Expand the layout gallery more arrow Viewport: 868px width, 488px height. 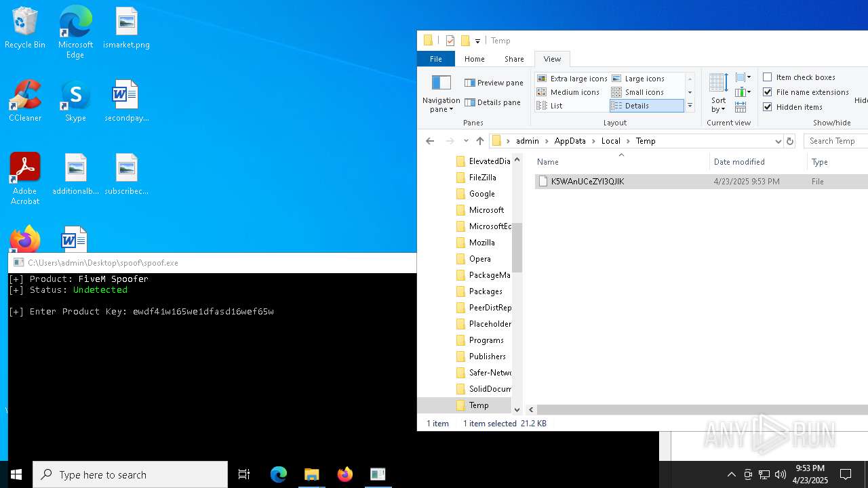(x=690, y=106)
